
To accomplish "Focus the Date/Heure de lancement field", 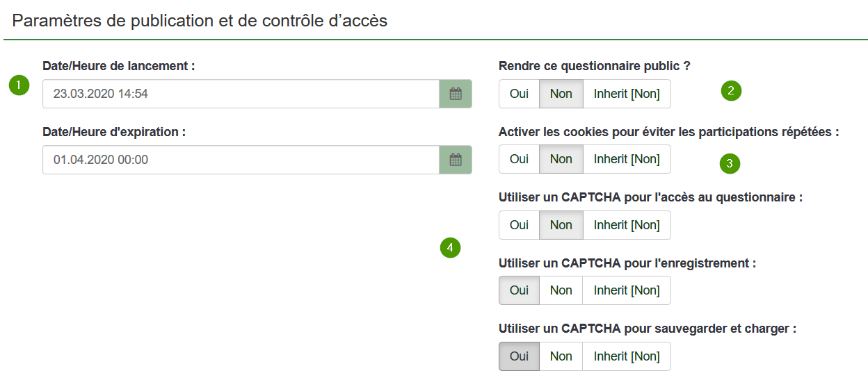I will (x=241, y=94).
